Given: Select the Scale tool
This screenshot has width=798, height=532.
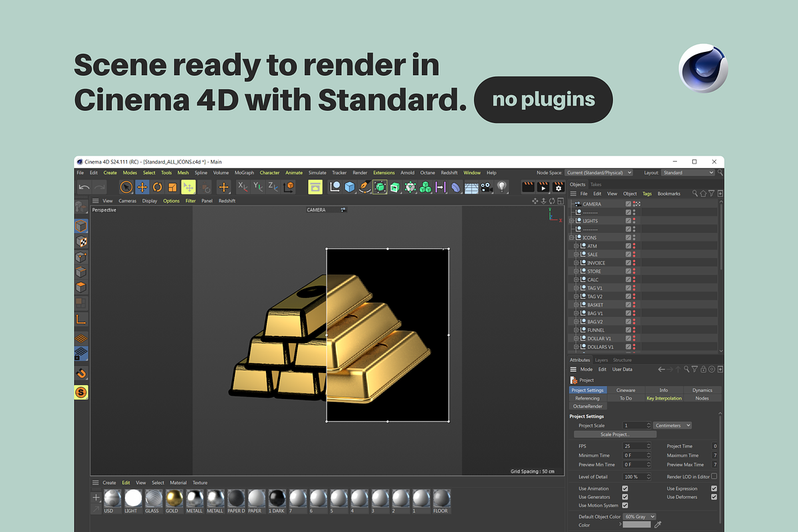Looking at the screenshot, I should [172, 188].
